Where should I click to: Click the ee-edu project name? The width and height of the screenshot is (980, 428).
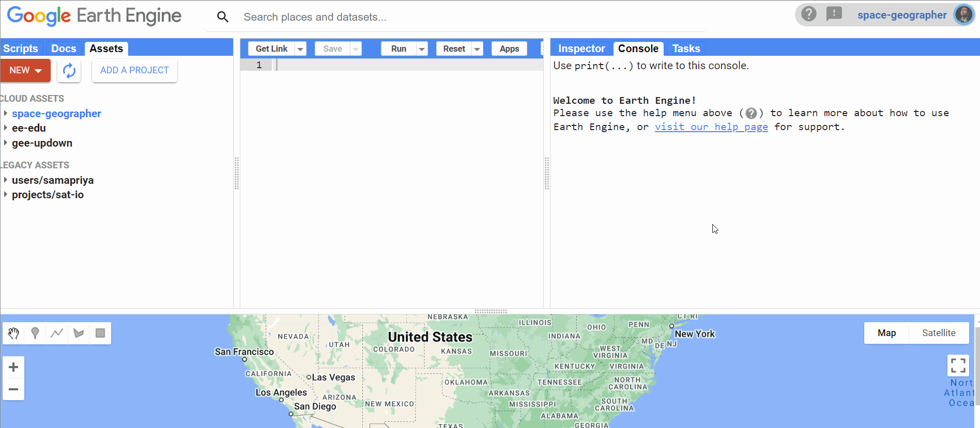click(29, 128)
